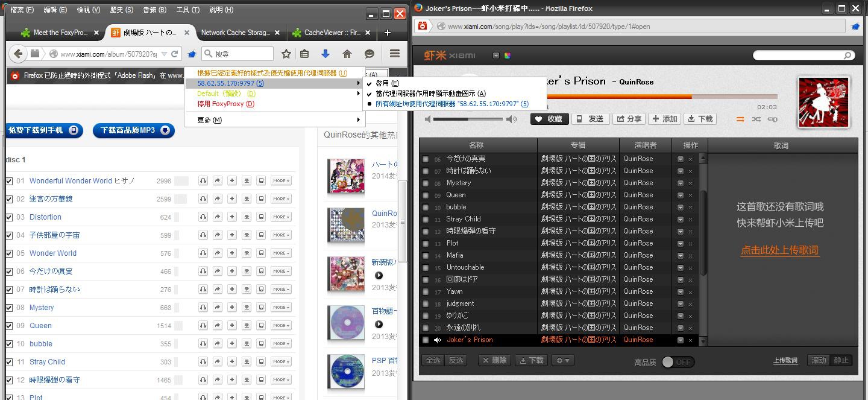
Task: Click the volume slider in the player
Action: pyautogui.click(x=468, y=119)
